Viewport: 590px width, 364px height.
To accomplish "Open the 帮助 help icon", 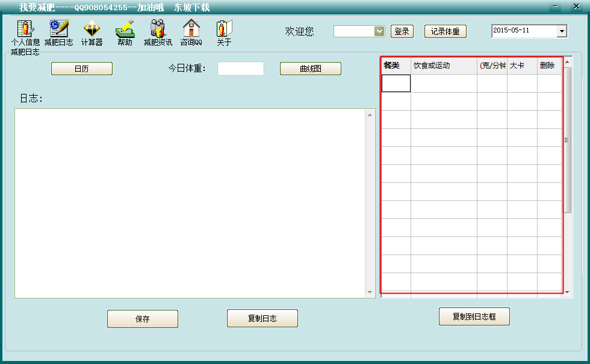I will point(125,33).
